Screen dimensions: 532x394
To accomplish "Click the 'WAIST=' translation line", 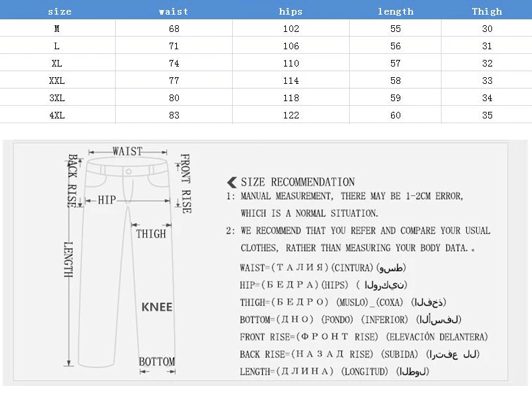I will click(323, 268).
